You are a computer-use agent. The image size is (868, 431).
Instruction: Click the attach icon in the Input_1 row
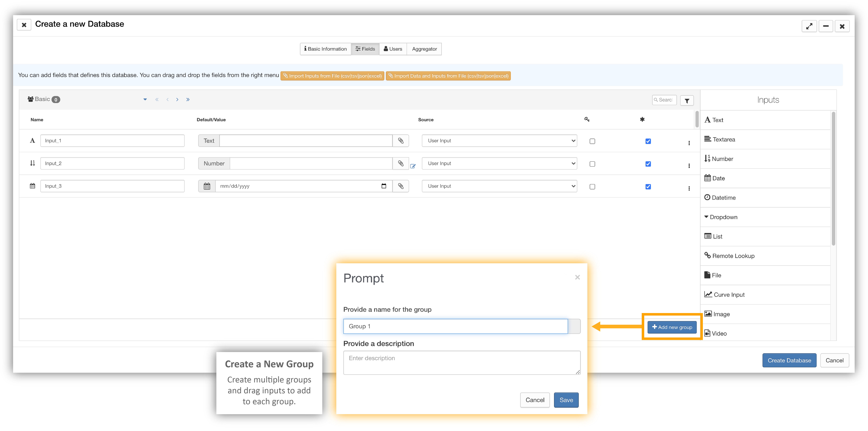click(401, 141)
